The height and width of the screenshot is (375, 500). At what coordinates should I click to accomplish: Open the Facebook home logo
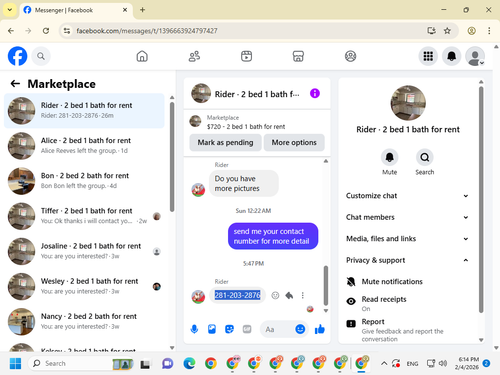click(17, 56)
